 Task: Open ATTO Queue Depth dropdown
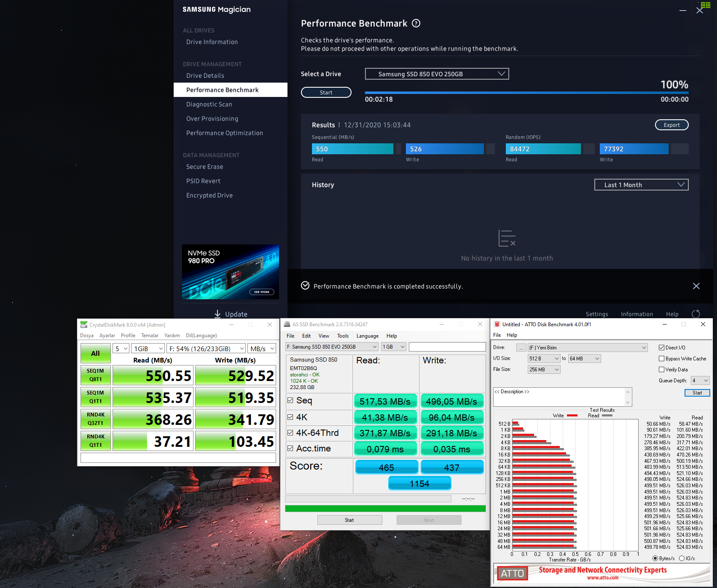tap(700, 381)
